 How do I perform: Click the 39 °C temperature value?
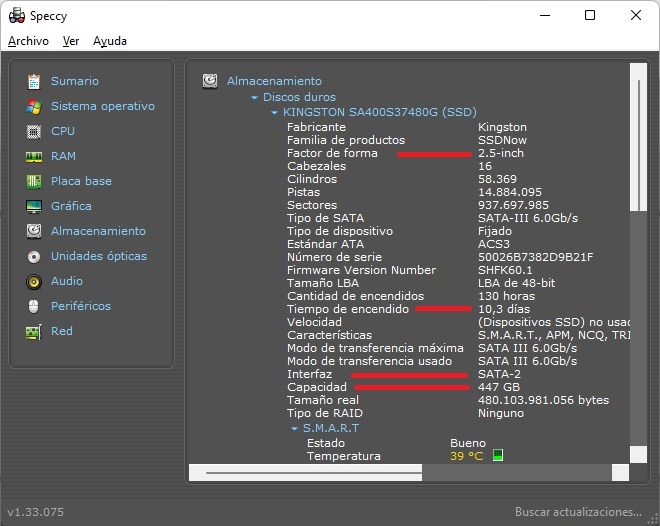click(x=466, y=456)
